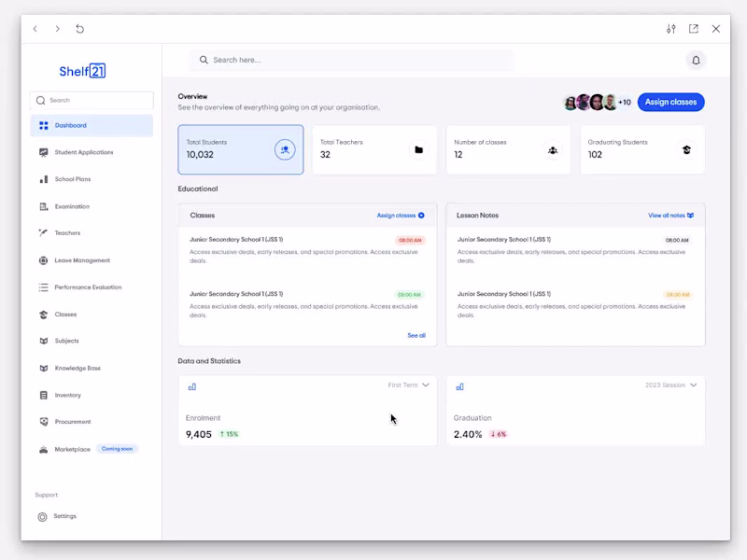Viewport: 747px width, 560px height.
Task: Open in new window icon
Action: (x=694, y=29)
